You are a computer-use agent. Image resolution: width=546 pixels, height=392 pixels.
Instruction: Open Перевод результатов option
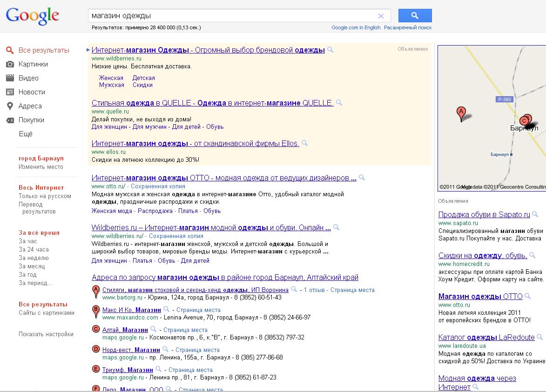37,208
